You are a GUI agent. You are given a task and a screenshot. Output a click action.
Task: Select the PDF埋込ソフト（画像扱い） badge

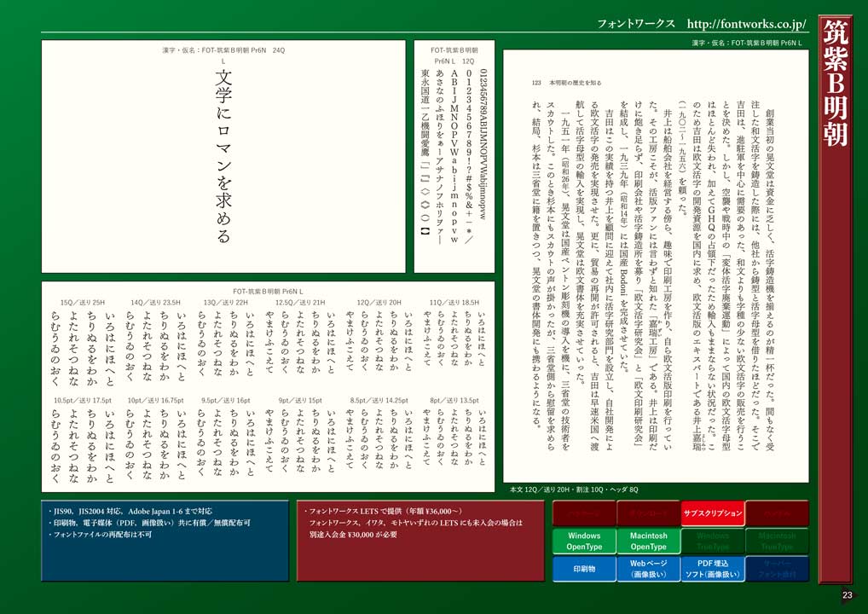713,569
